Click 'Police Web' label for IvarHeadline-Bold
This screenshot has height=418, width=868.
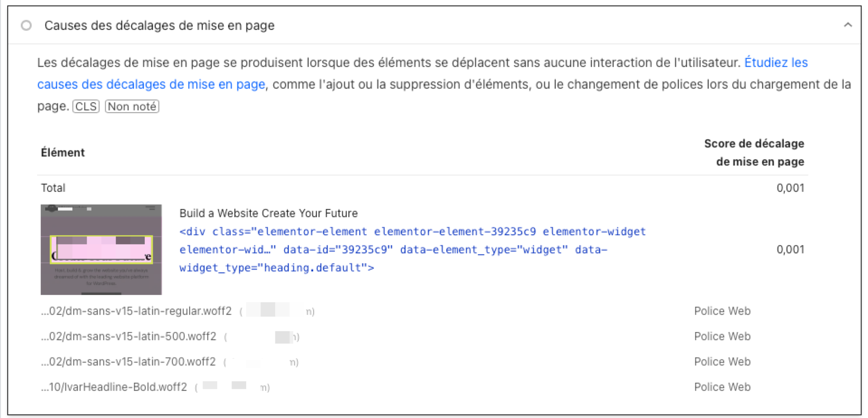point(722,387)
